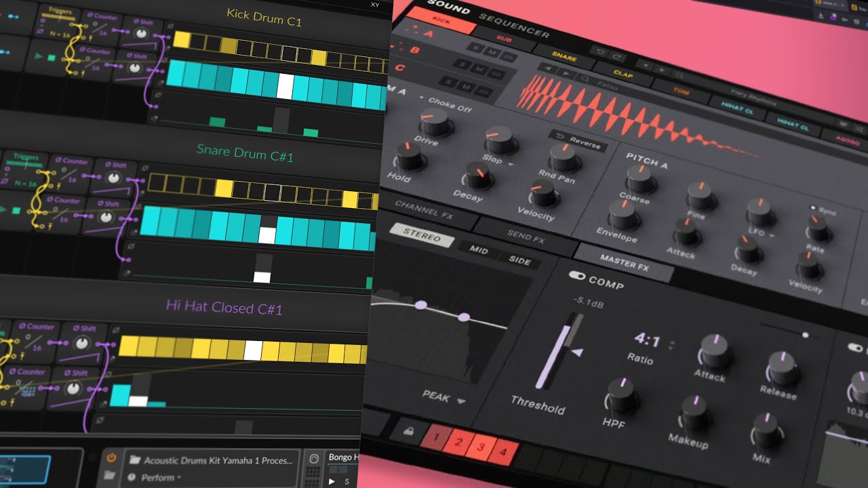Click the white step in the Hi Hat Closed row

pos(253,350)
